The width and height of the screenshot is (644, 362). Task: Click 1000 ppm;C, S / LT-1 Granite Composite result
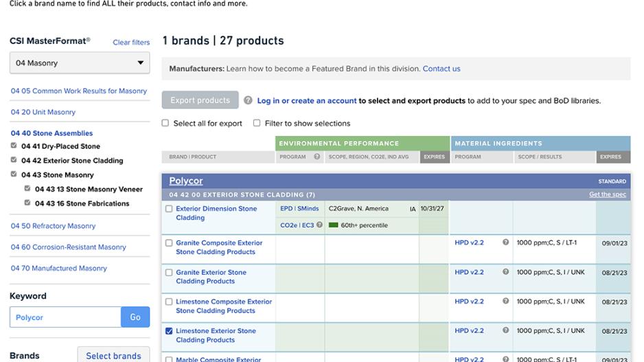547,243
